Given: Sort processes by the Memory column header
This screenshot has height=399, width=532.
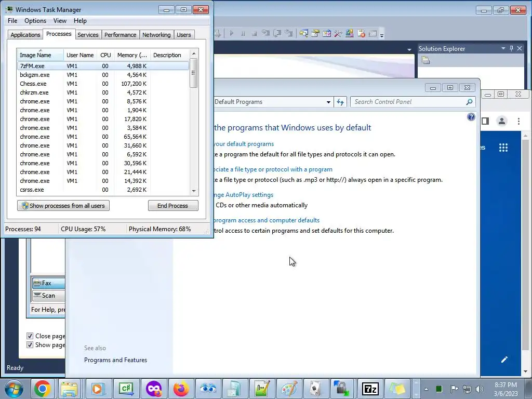Looking at the screenshot, I should coord(132,55).
